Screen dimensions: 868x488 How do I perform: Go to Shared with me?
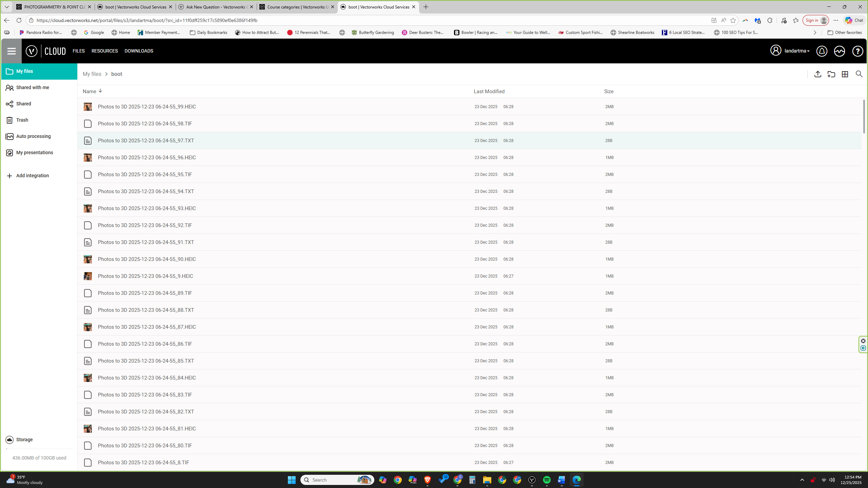33,87
